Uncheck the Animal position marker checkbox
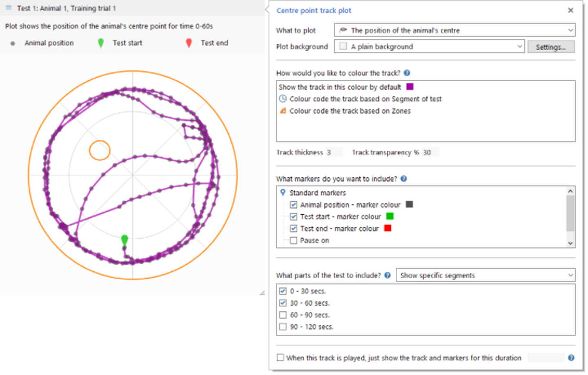Screen dimensions: 588x375 click(293, 205)
